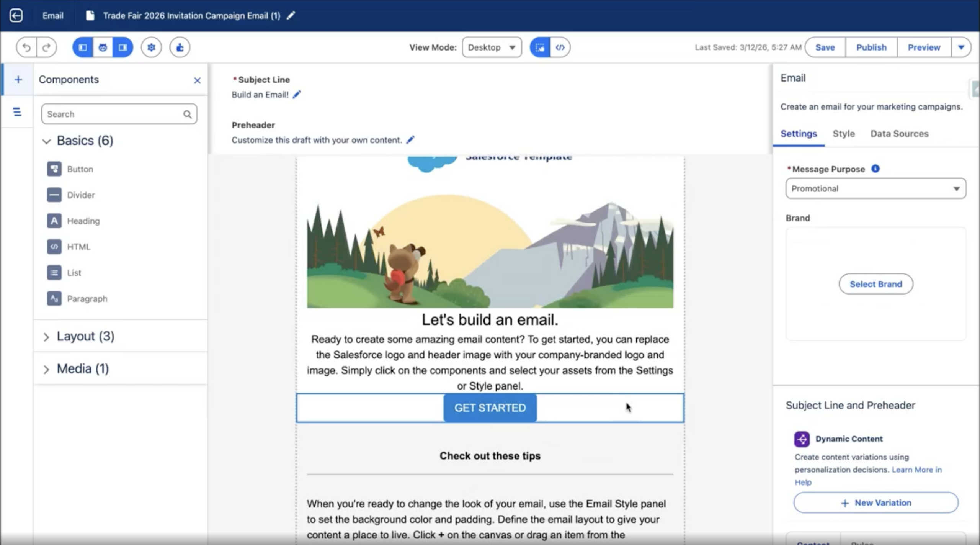This screenshot has height=545, width=980.
Task: Click the Select Brand button
Action: [875, 284]
